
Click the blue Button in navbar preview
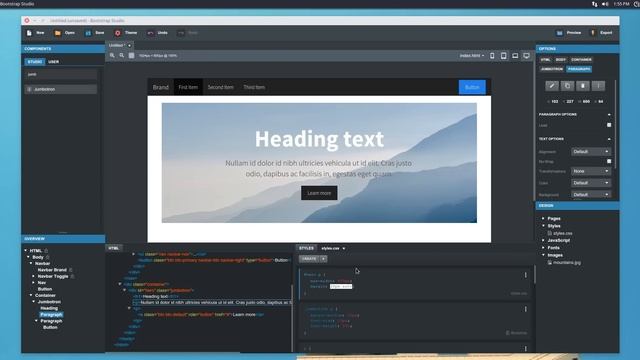pos(472,87)
